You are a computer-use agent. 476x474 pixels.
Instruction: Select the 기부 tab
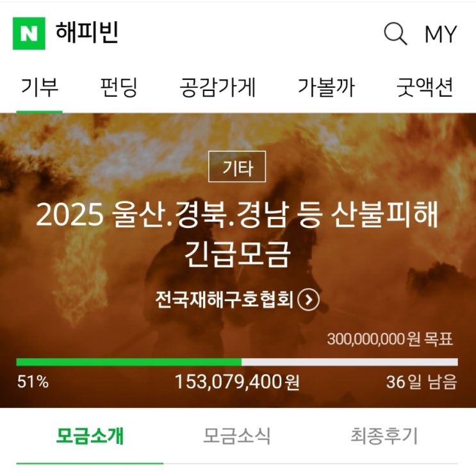(x=40, y=87)
